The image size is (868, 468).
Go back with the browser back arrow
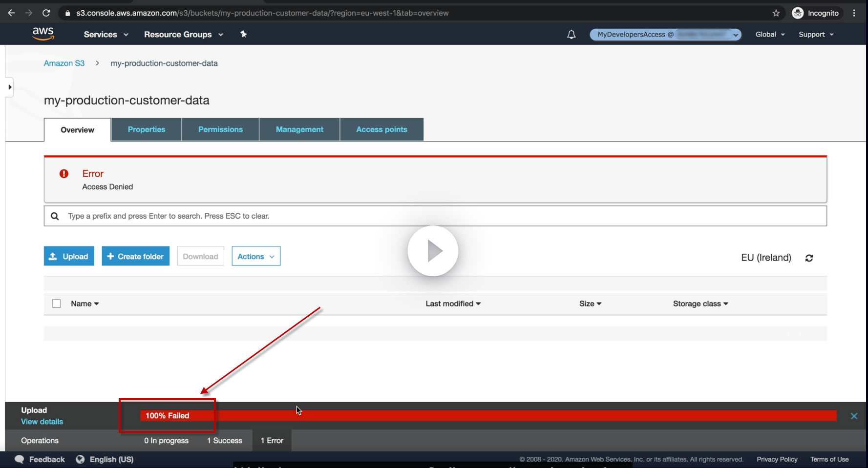click(x=11, y=13)
